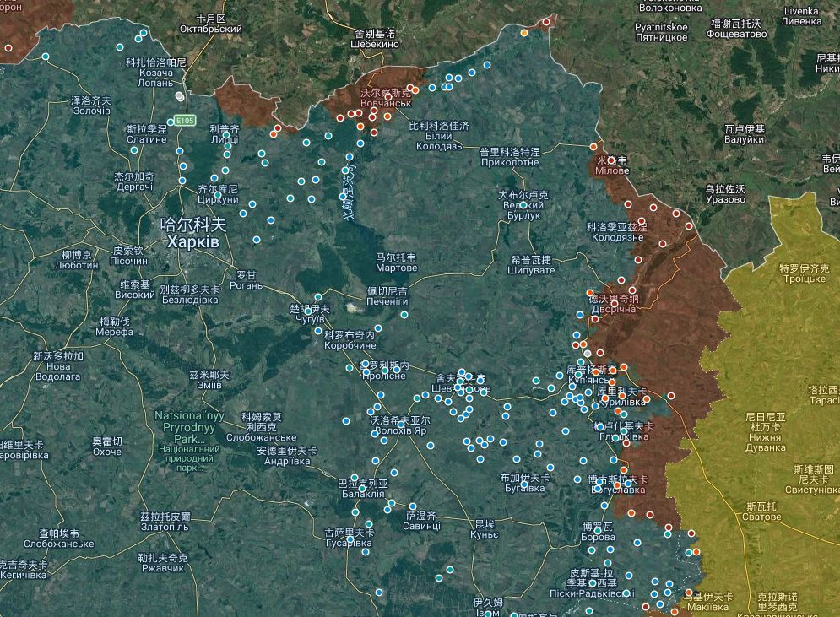Select the red marker in top-left brown zone
This screenshot has width=840, height=617.
[8, 48]
